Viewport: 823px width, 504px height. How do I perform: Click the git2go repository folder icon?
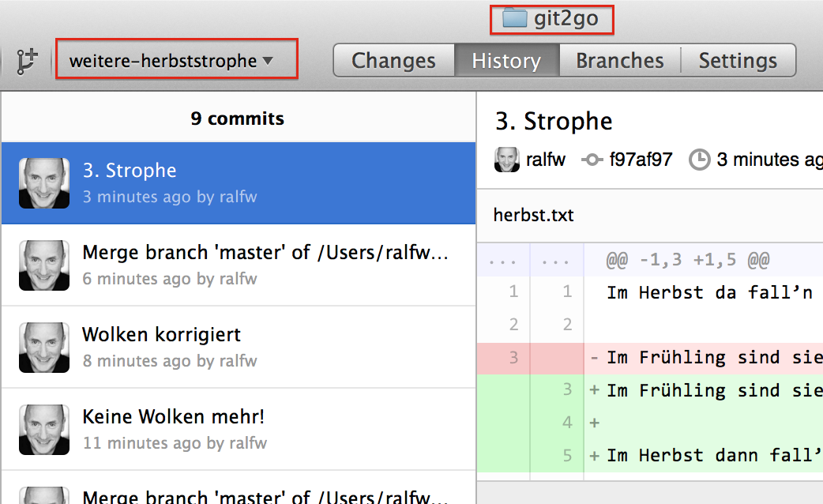coord(514,18)
